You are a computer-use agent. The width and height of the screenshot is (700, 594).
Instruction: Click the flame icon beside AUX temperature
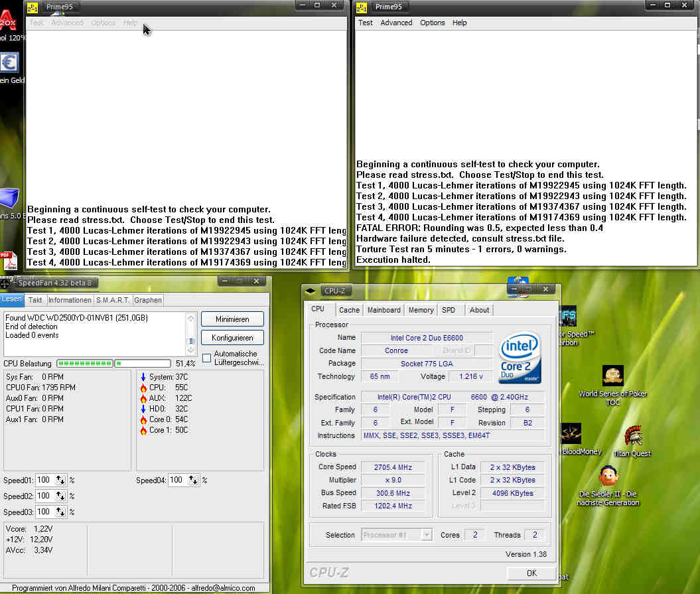pos(143,398)
